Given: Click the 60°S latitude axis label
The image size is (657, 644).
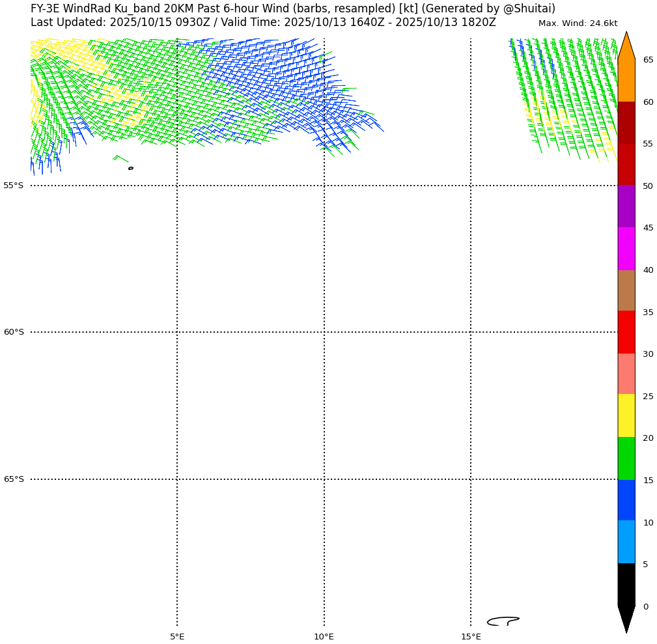Looking at the screenshot, I should point(14,332).
